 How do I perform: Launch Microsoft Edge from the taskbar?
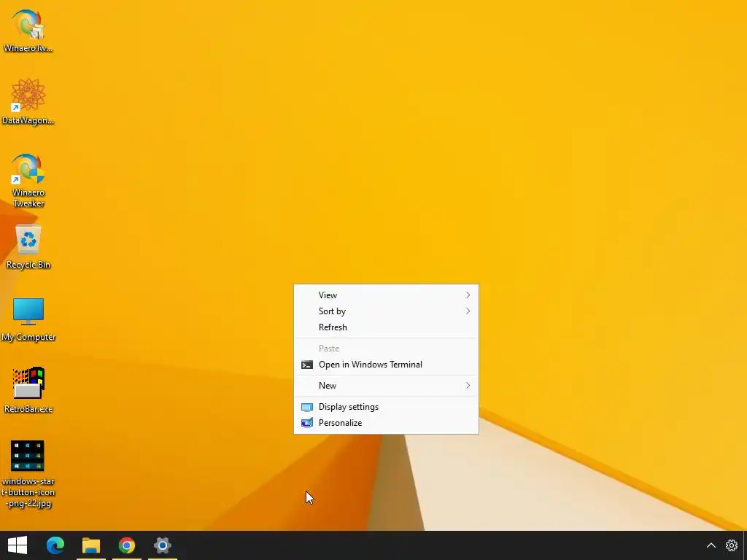click(x=55, y=545)
